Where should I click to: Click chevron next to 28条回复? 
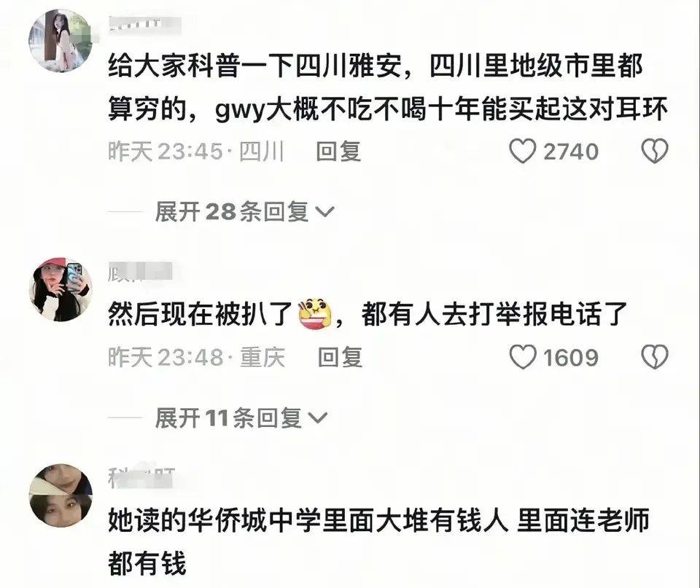[324, 212]
